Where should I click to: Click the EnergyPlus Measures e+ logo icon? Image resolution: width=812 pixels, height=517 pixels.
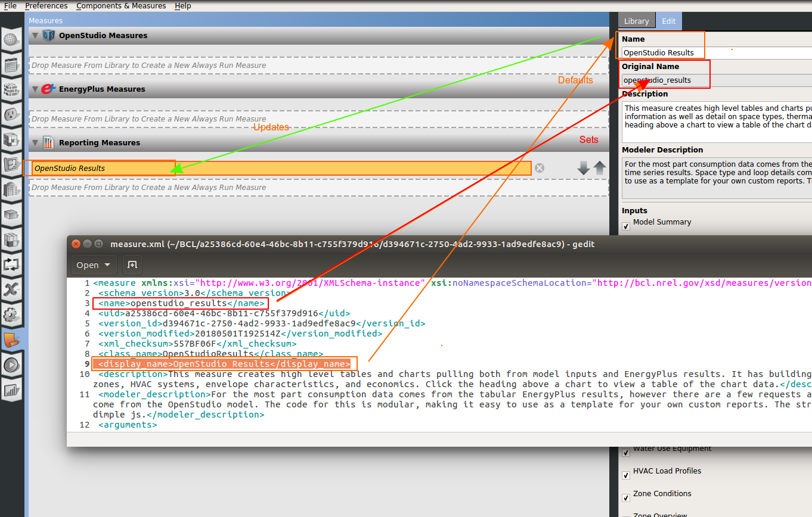48,89
